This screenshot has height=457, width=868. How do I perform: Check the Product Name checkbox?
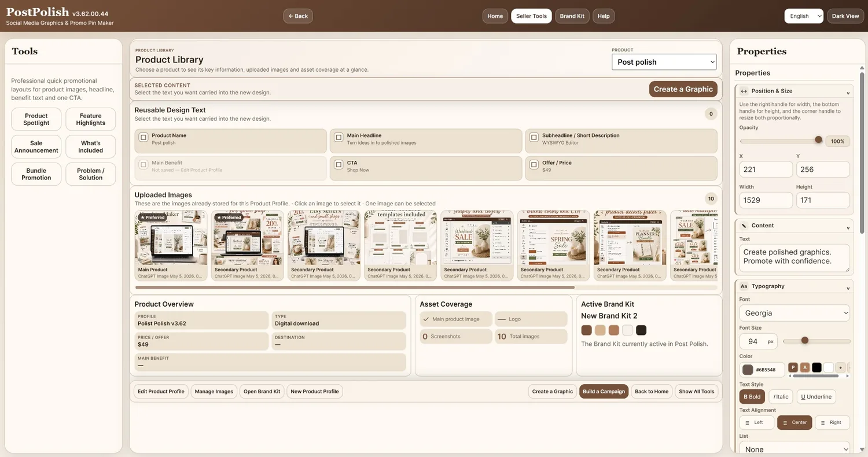pos(144,138)
